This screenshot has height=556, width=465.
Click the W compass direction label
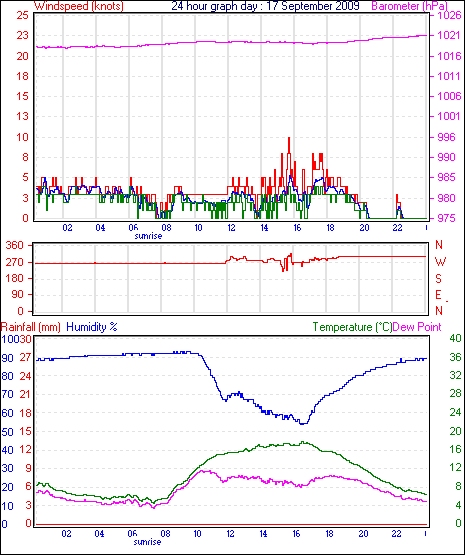point(440,262)
